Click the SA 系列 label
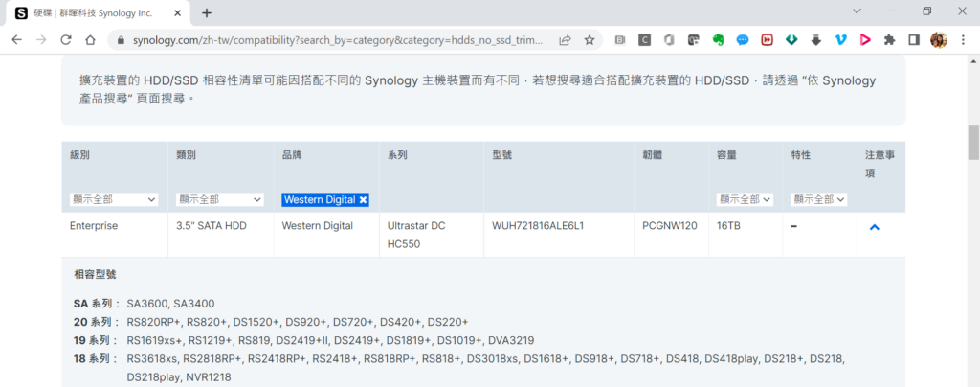Image resolution: width=980 pixels, height=387 pixels. tap(97, 304)
